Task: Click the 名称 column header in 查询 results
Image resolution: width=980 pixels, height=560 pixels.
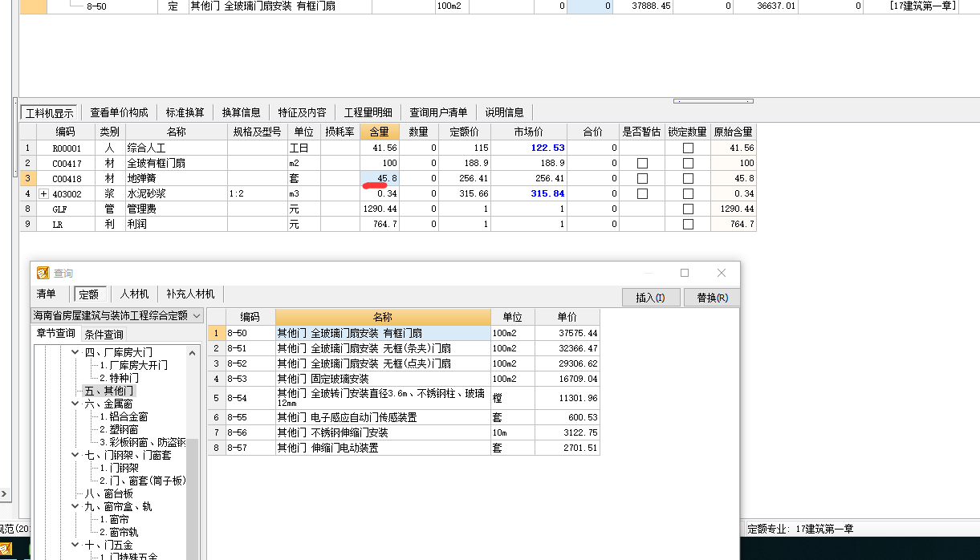Action: pyautogui.click(x=383, y=317)
